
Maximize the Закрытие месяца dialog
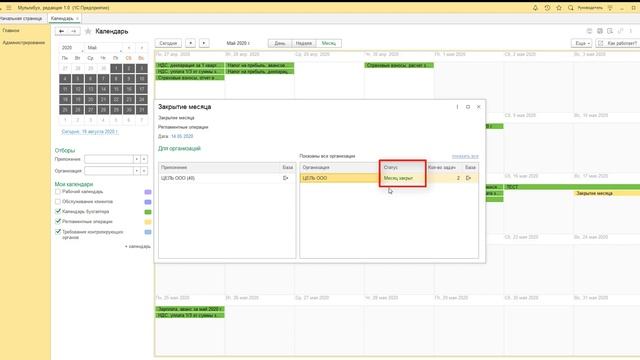click(x=468, y=107)
